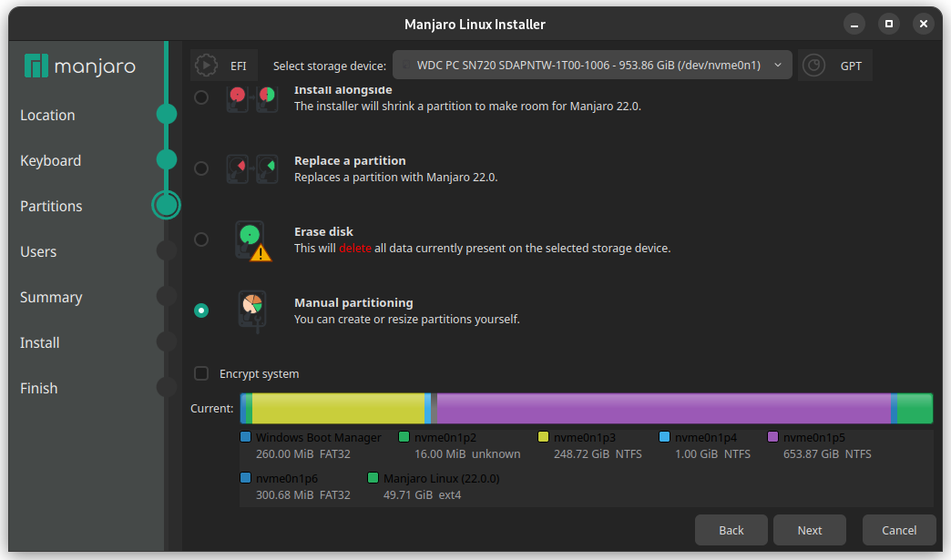Select Replace a partition radio button

coord(201,168)
